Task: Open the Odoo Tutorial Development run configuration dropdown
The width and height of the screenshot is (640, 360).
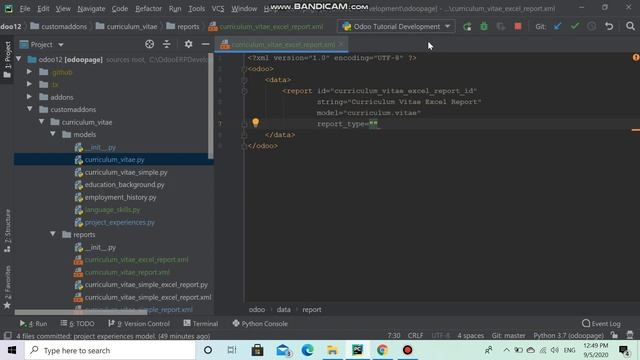Action: coord(396,27)
